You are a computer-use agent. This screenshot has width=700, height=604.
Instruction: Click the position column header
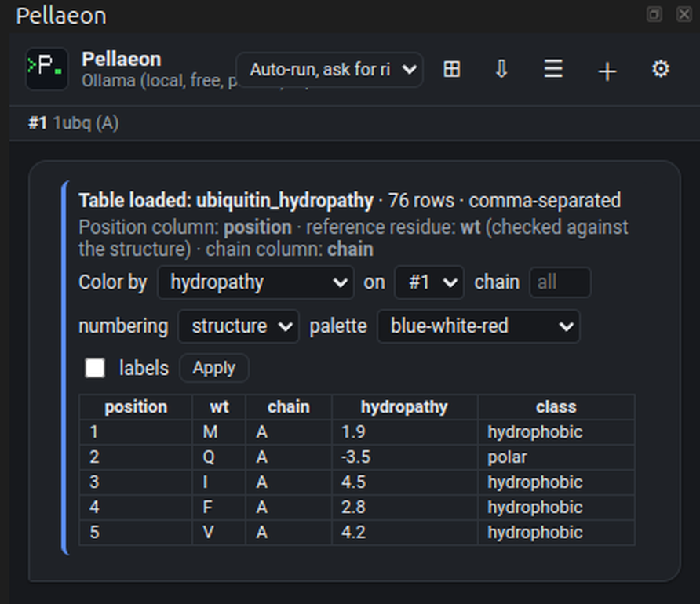136,407
